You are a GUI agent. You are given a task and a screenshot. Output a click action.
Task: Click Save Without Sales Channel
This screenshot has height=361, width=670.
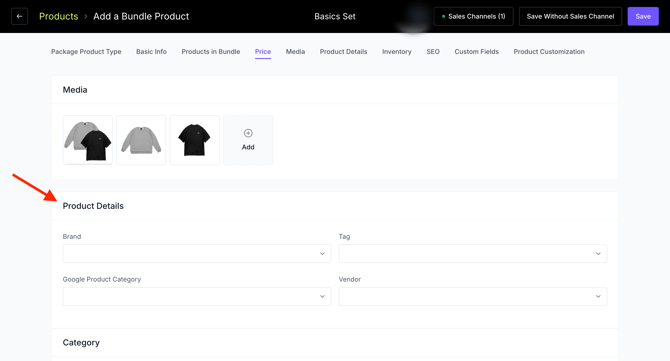click(x=570, y=16)
